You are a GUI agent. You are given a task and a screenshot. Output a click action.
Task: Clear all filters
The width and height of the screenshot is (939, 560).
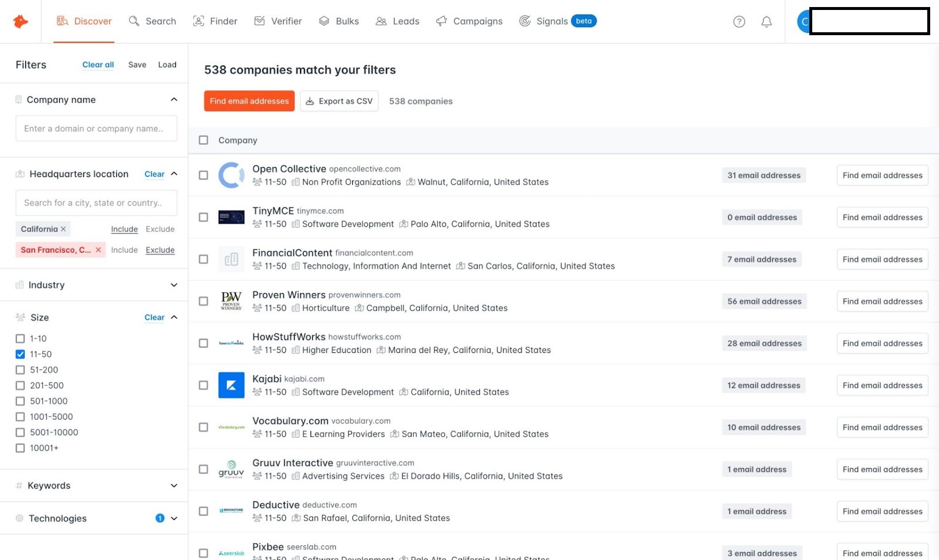pyautogui.click(x=98, y=65)
